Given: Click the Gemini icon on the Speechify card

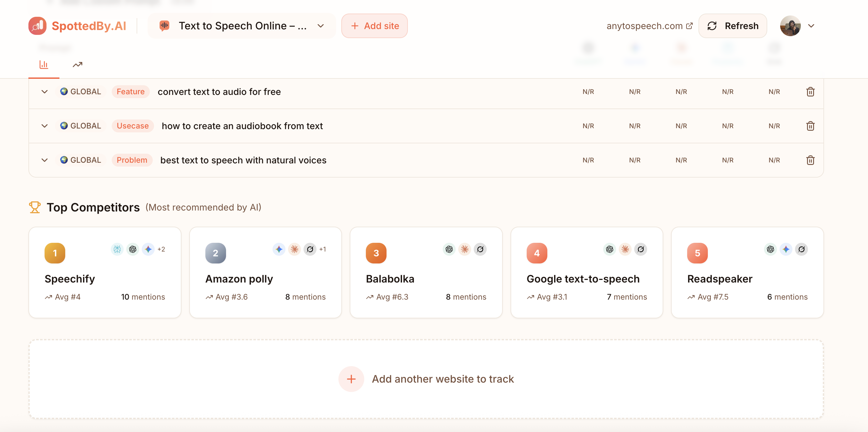Looking at the screenshot, I should click(x=148, y=249).
